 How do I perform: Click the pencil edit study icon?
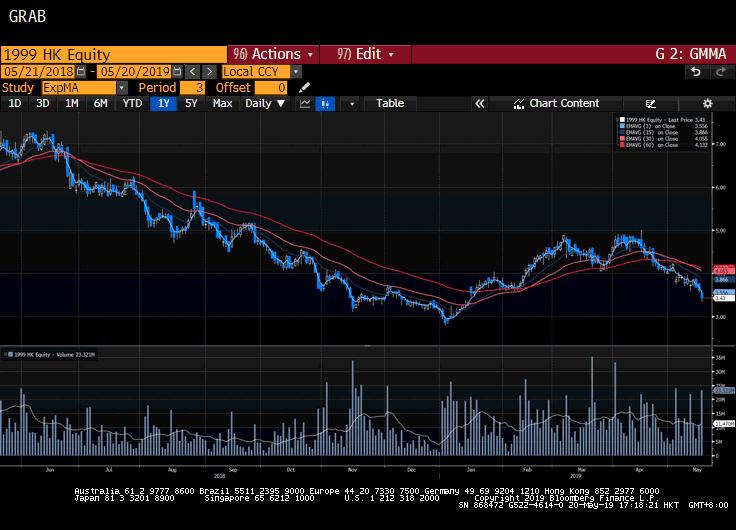point(304,87)
